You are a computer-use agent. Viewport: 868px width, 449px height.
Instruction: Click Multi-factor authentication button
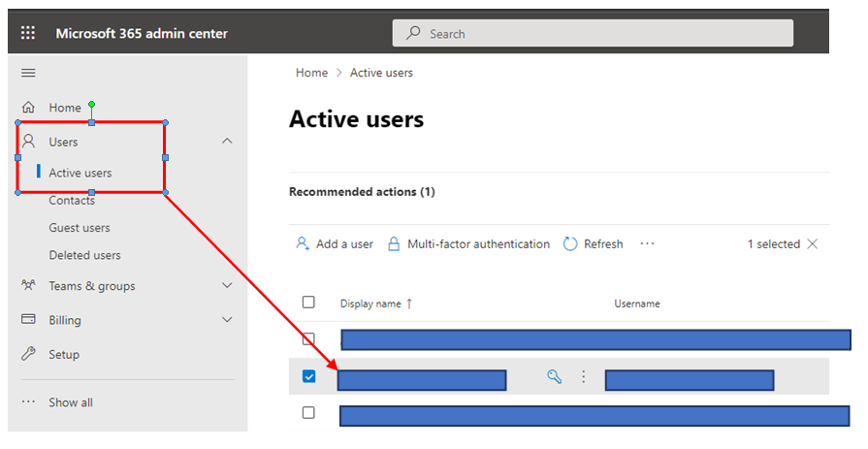[x=468, y=243]
